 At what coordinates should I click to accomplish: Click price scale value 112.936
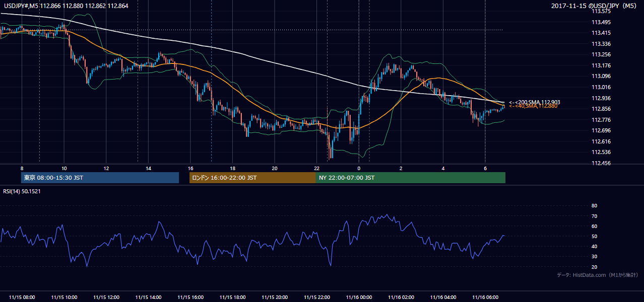tap(601, 98)
